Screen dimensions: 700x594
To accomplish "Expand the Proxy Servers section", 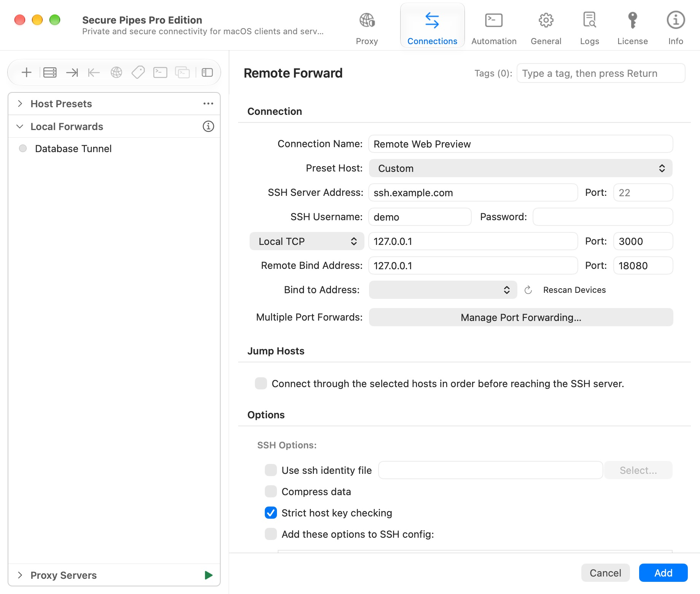I will coord(20,575).
